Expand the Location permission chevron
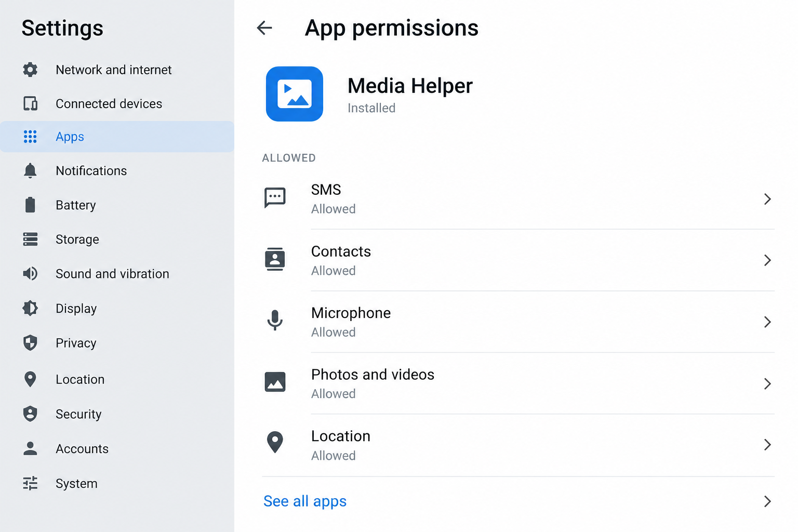Image resolution: width=798 pixels, height=532 pixels. pos(767,445)
